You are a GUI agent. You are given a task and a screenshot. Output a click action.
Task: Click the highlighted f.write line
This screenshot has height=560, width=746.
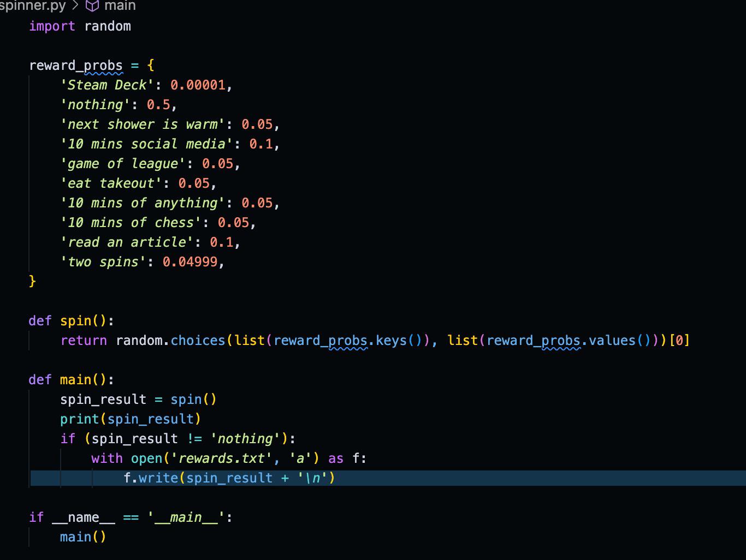click(229, 478)
